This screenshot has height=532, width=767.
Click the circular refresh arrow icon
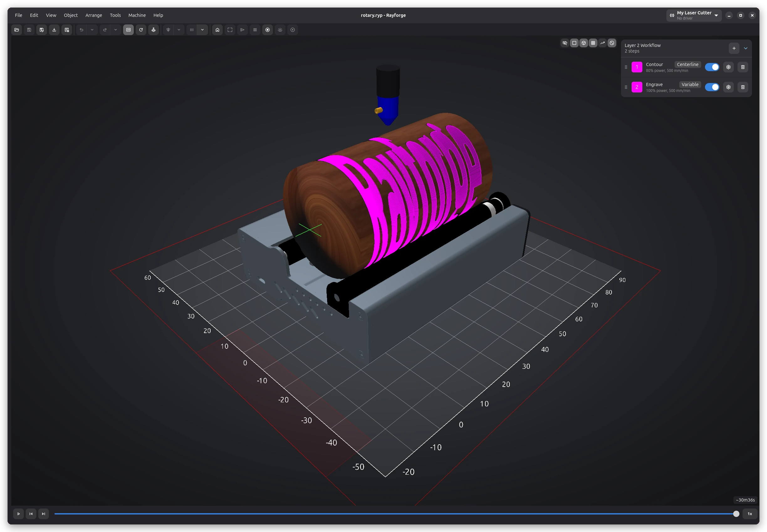click(141, 30)
